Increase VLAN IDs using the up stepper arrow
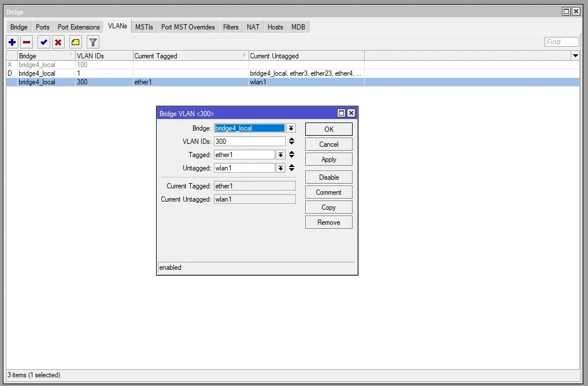This screenshot has height=386, width=588. (x=291, y=139)
